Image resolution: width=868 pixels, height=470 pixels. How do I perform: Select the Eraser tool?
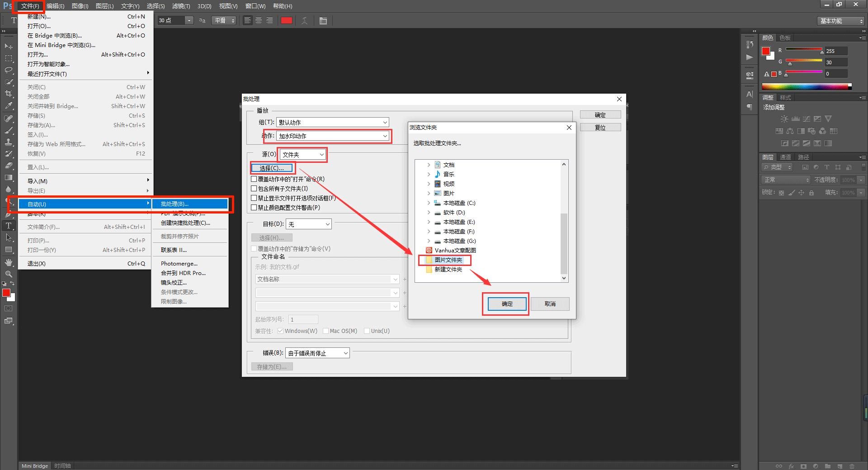[9, 166]
